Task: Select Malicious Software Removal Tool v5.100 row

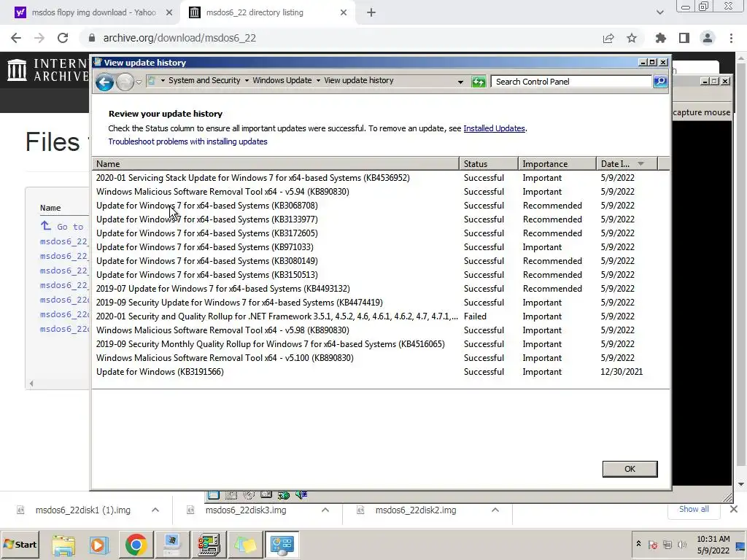Action: pyautogui.click(x=381, y=357)
